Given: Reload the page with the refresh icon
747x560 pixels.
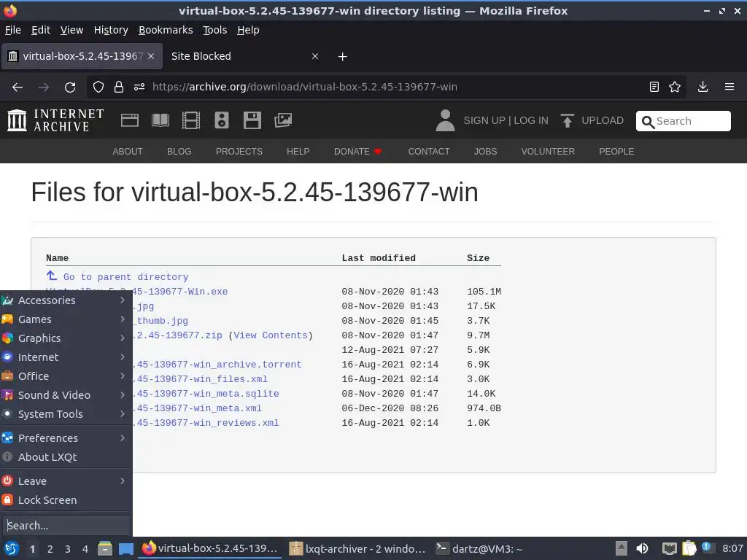Looking at the screenshot, I should (x=70, y=87).
